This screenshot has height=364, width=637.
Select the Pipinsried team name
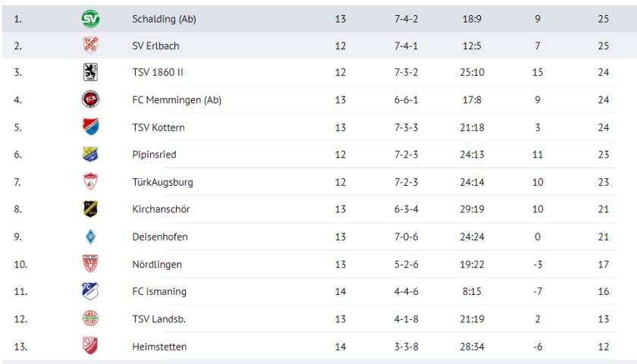click(x=155, y=155)
